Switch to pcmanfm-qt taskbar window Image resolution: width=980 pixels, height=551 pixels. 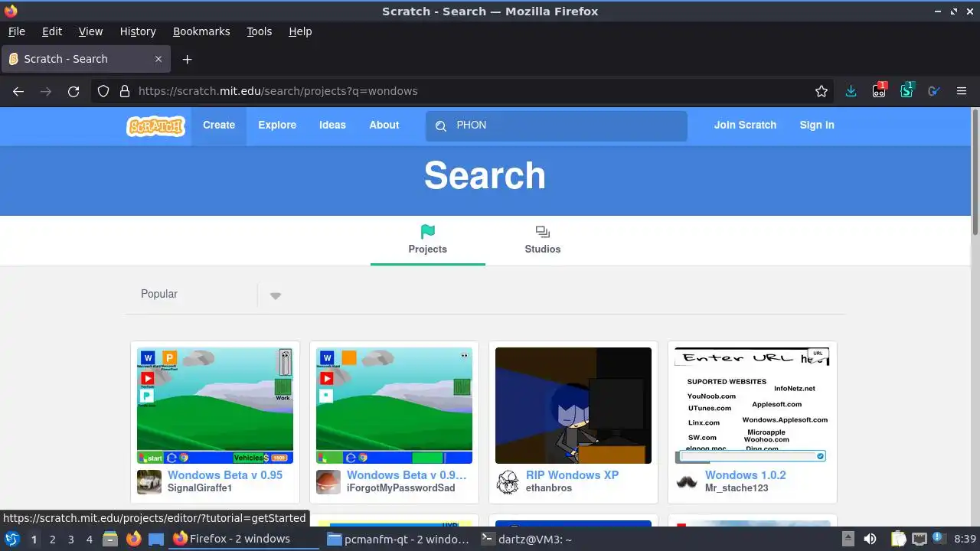(x=397, y=539)
